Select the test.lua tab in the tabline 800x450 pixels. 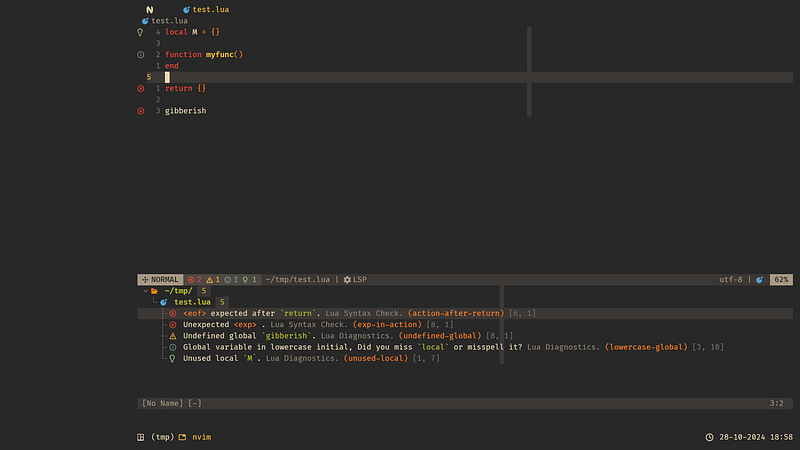206,10
